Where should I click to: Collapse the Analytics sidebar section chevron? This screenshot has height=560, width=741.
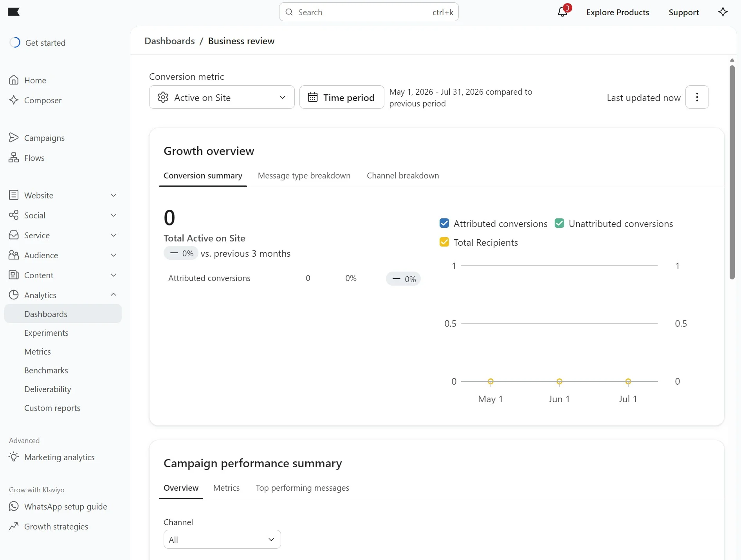click(x=114, y=295)
